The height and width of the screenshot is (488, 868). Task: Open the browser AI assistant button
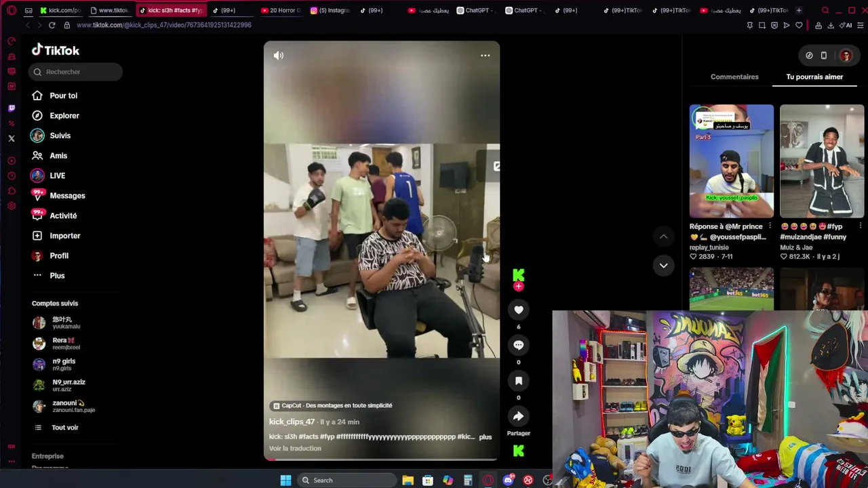pos(846,25)
